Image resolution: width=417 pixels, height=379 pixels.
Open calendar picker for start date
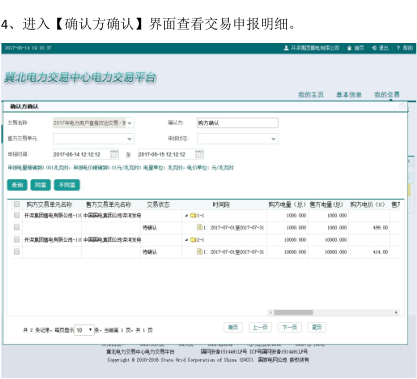pyautogui.click(x=114, y=154)
